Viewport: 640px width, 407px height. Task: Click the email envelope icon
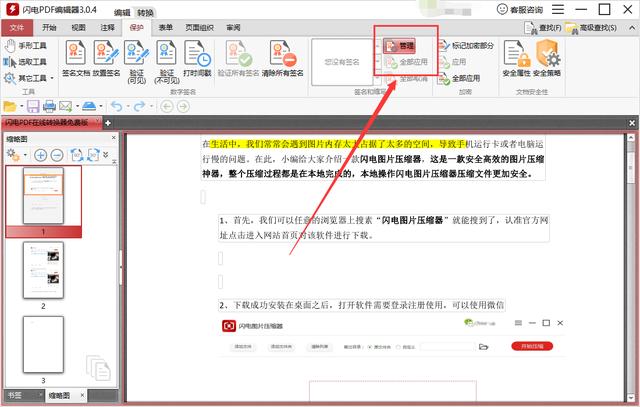(x=65, y=107)
